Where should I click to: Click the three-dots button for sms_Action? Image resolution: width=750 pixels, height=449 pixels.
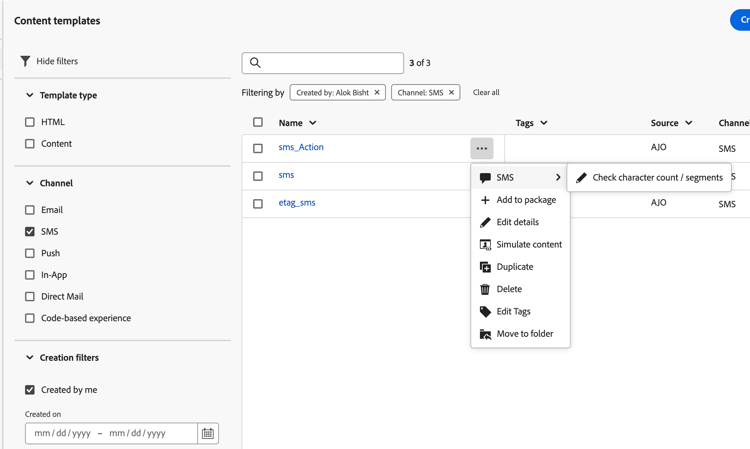coord(482,148)
